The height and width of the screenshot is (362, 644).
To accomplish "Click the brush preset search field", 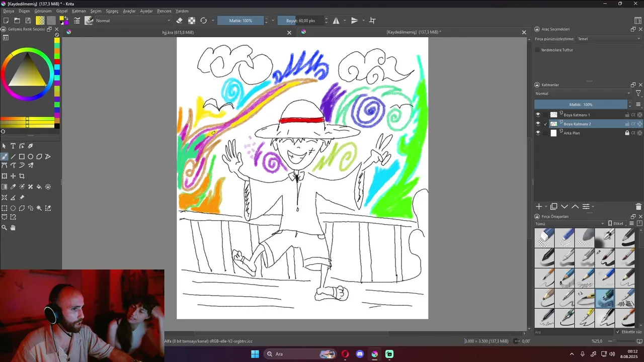I will pyautogui.click(x=574, y=332).
